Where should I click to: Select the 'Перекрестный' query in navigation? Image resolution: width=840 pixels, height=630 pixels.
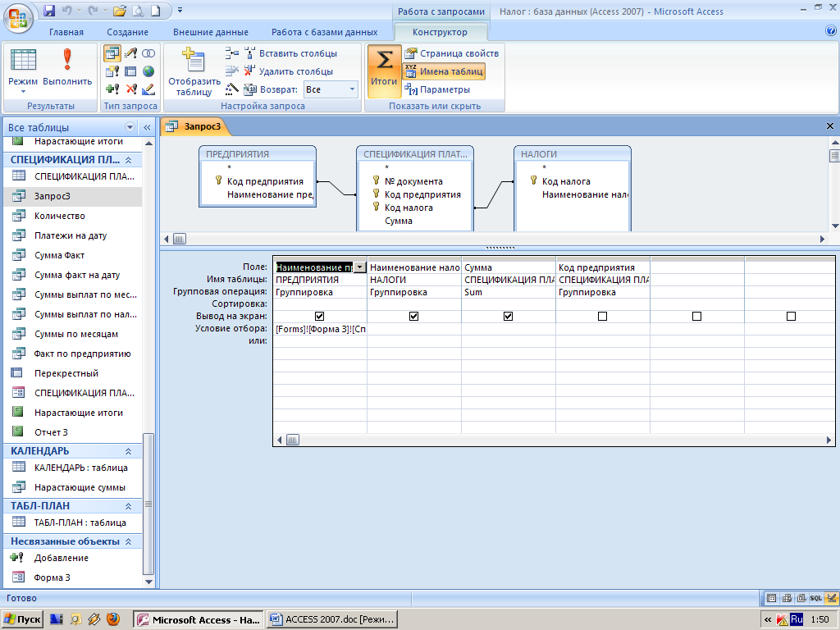tap(66, 373)
